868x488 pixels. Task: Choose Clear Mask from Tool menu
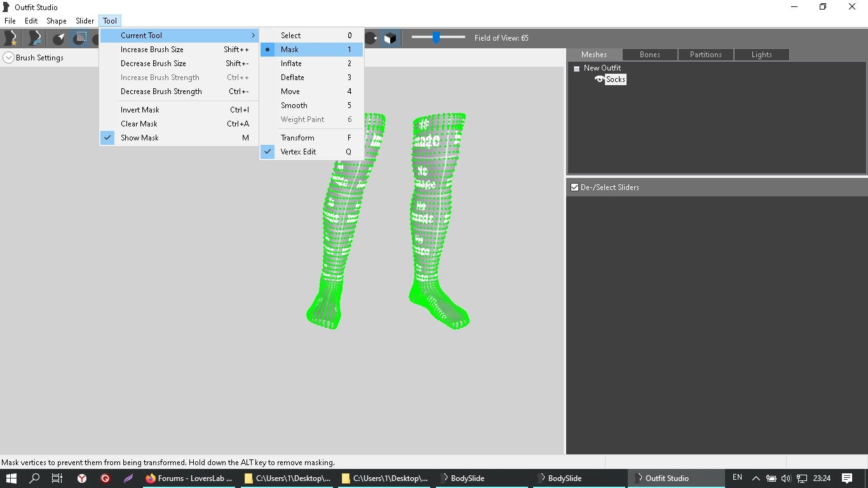pos(179,124)
